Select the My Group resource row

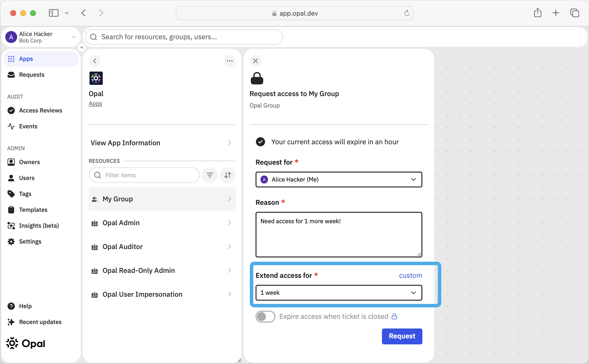point(162,199)
